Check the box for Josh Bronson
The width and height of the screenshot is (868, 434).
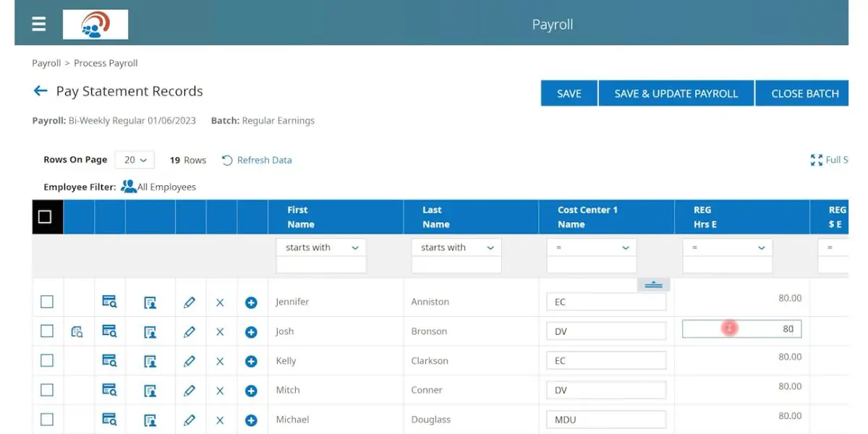click(x=47, y=331)
